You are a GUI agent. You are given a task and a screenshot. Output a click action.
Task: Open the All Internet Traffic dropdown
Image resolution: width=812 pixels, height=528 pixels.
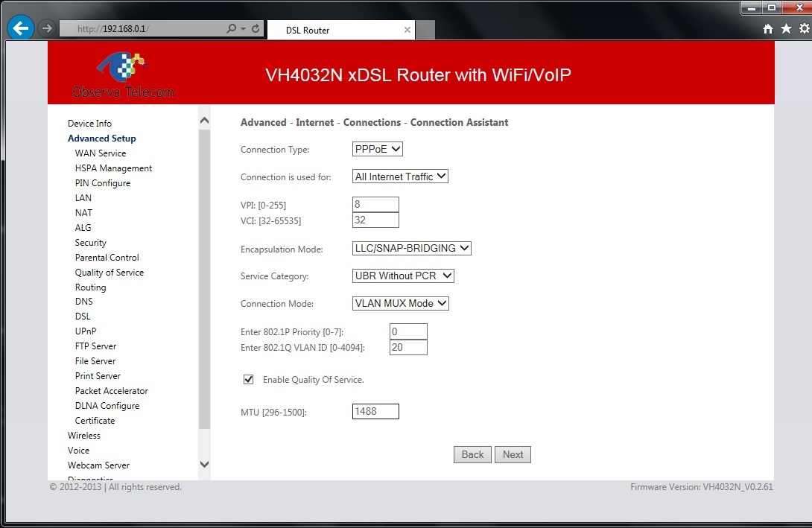click(x=400, y=176)
